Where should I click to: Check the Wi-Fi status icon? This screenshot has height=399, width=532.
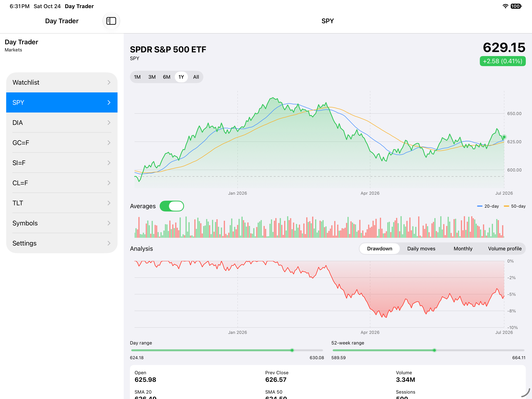pos(505,6)
